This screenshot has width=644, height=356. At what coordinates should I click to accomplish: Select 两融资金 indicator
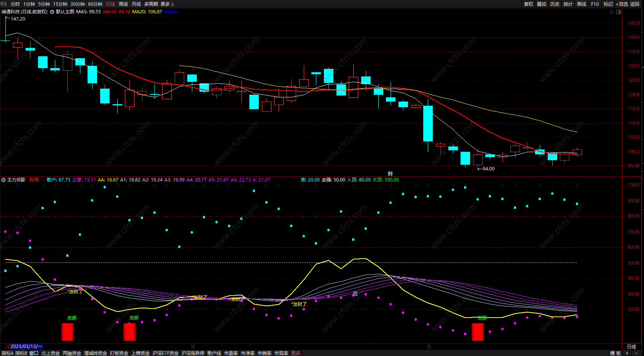[x=72, y=353]
